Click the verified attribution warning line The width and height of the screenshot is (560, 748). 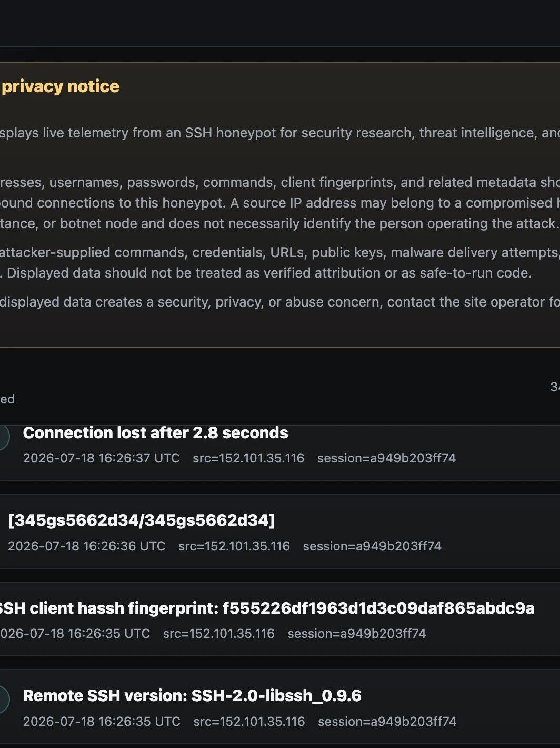pos(266,273)
